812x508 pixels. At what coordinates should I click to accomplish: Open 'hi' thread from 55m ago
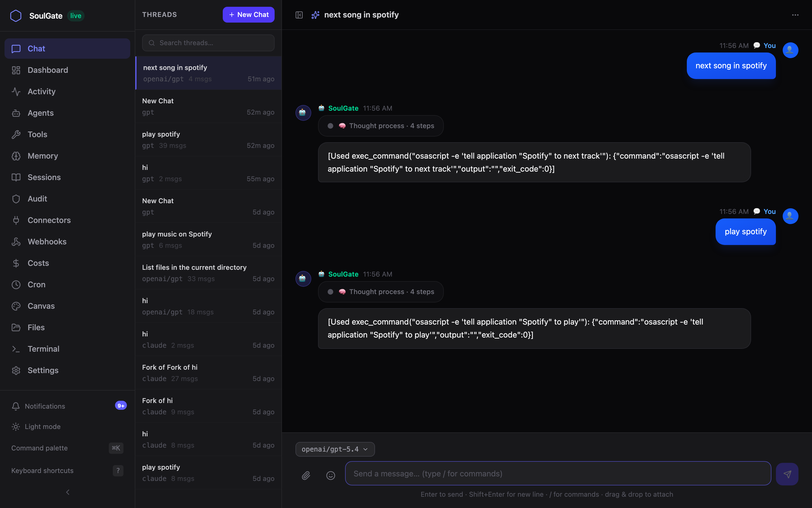[208, 173]
